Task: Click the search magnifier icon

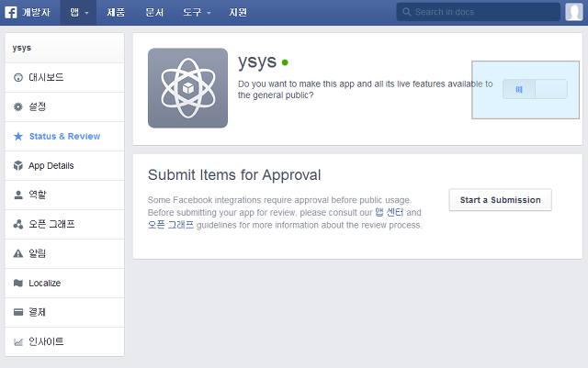Action: 406,12
